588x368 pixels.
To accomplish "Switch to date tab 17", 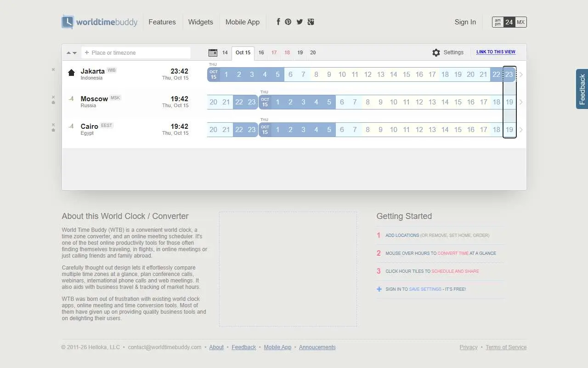I will (x=274, y=52).
